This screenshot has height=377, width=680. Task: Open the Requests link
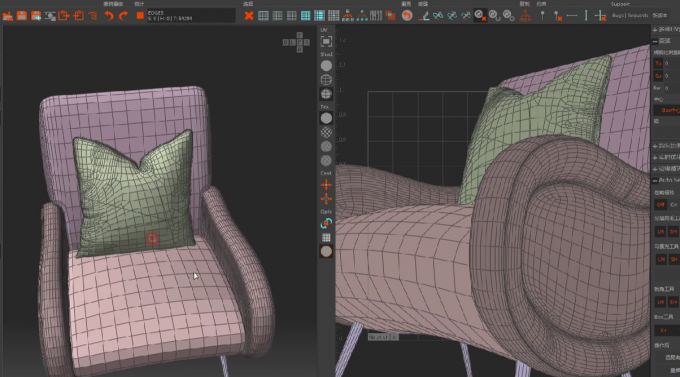pos(638,15)
